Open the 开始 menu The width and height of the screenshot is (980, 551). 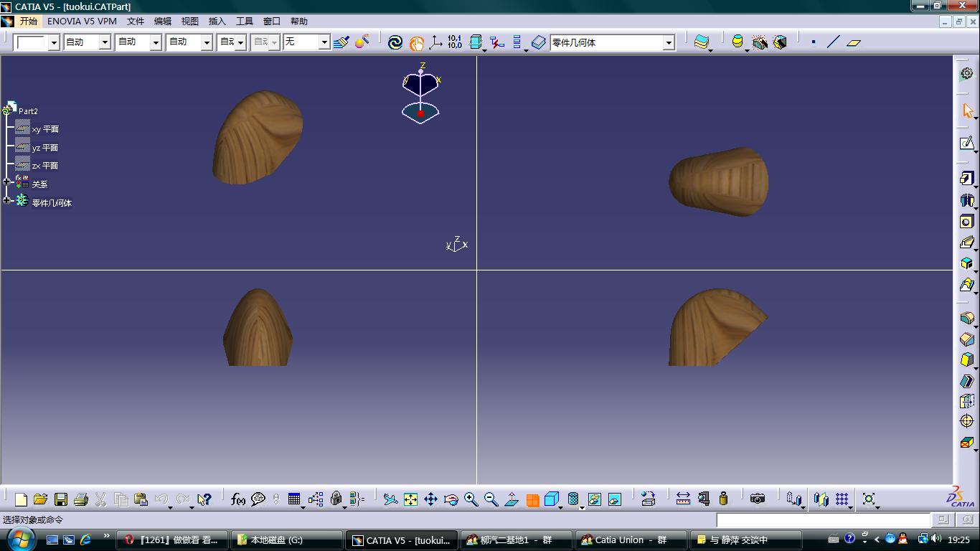point(28,22)
